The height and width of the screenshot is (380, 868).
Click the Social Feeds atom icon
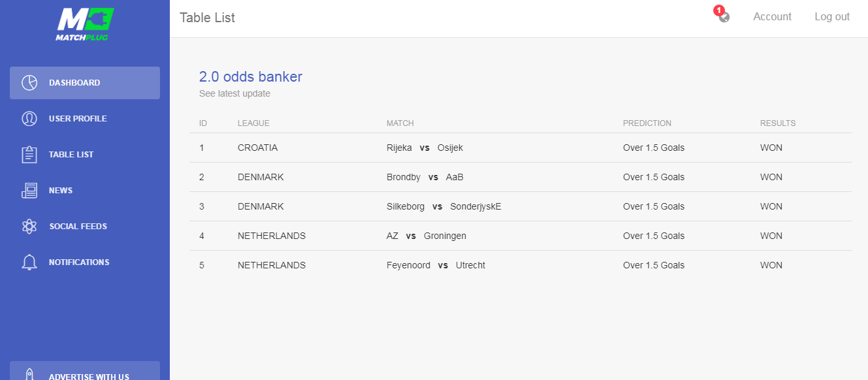coord(29,227)
